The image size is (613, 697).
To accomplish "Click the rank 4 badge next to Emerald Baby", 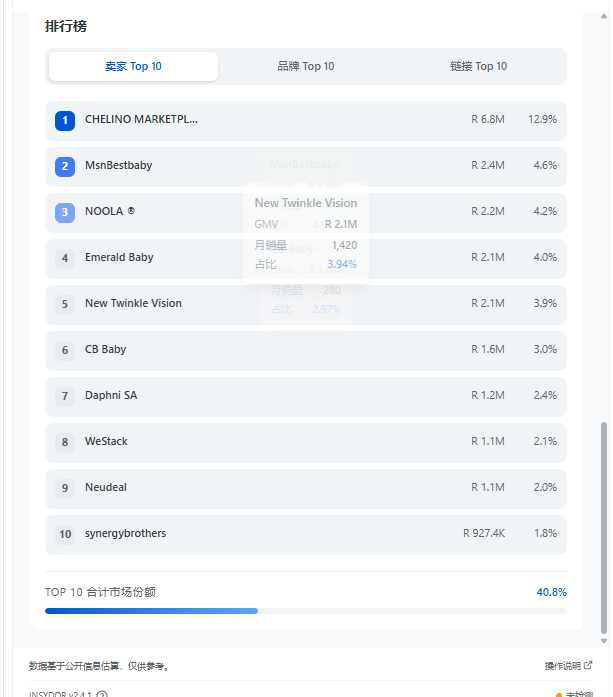I will 65,258.
